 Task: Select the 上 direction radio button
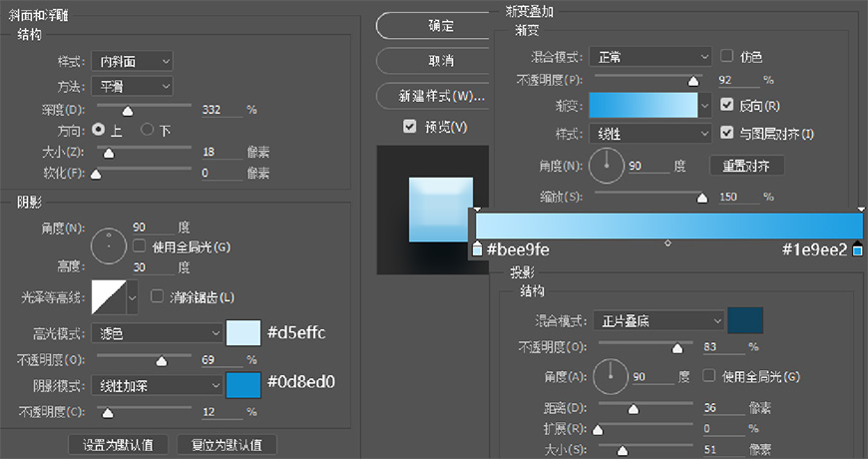[99, 130]
